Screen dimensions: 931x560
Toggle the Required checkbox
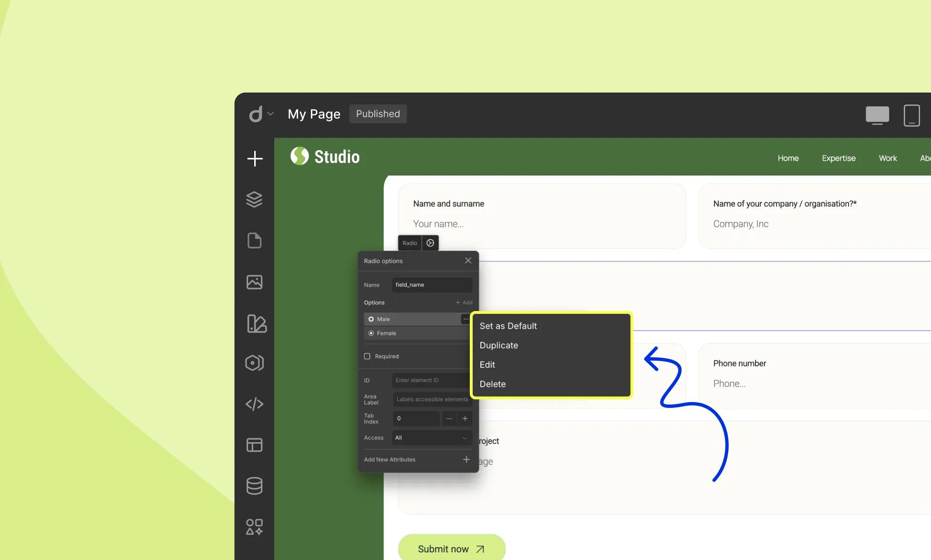pyautogui.click(x=367, y=356)
